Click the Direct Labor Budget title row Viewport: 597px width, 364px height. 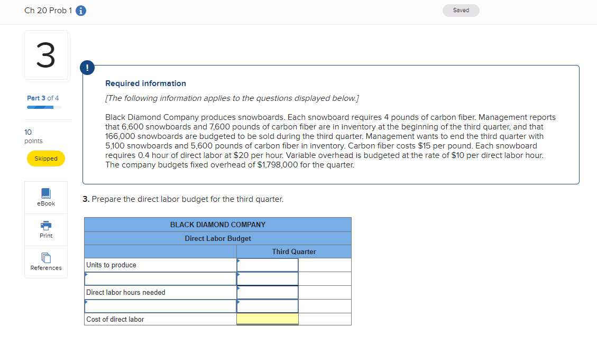218,238
